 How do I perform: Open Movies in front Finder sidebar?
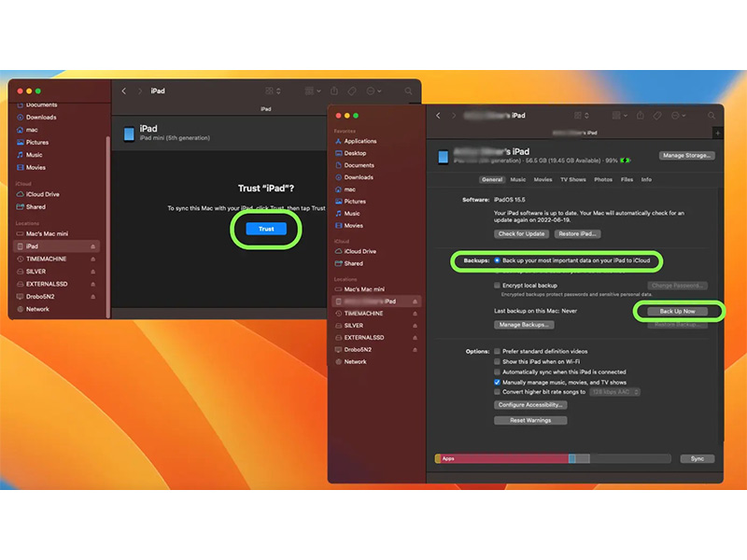pos(353,226)
